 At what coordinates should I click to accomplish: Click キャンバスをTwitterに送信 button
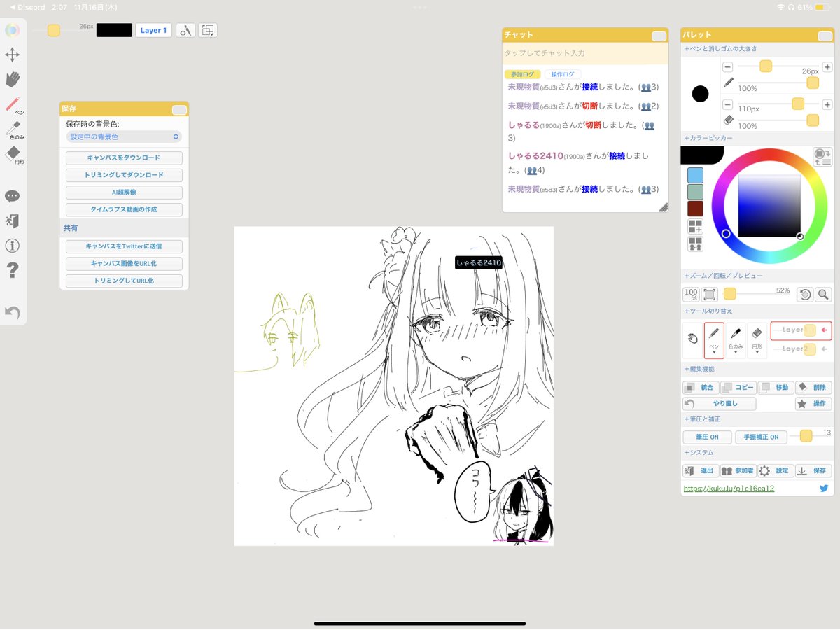click(x=124, y=246)
